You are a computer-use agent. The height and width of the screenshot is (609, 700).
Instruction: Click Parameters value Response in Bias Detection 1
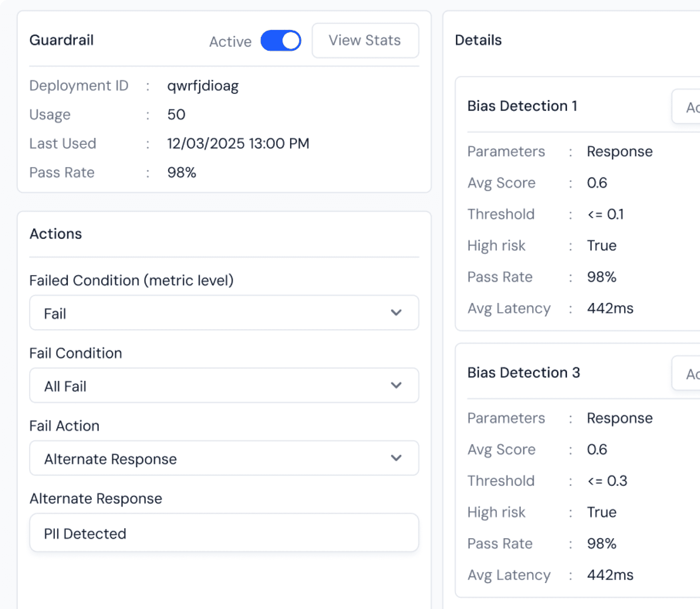pyautogui.click(x=620, y=152)
